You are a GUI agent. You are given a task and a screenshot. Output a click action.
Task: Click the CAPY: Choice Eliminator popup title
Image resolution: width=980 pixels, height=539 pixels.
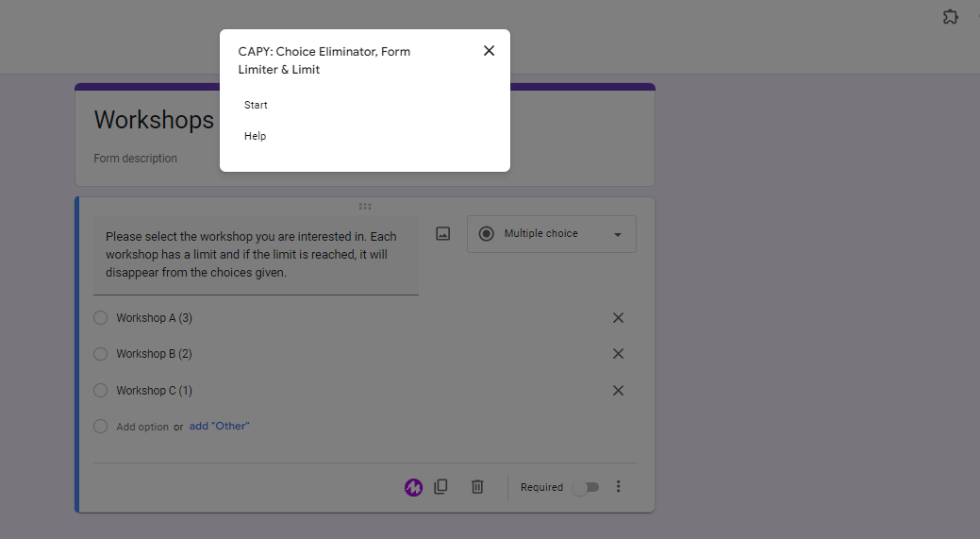pyautogui.click(x=324, y=60)
